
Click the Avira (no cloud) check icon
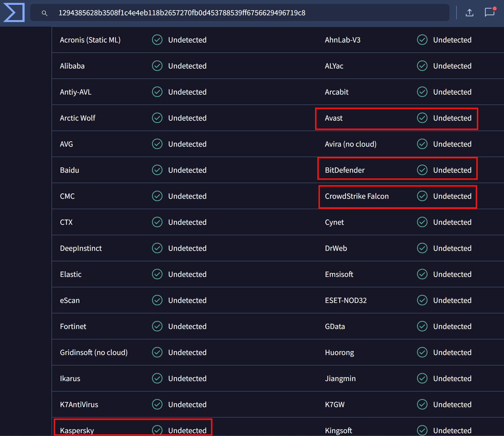pyautogui.click(x=422, y=144)
